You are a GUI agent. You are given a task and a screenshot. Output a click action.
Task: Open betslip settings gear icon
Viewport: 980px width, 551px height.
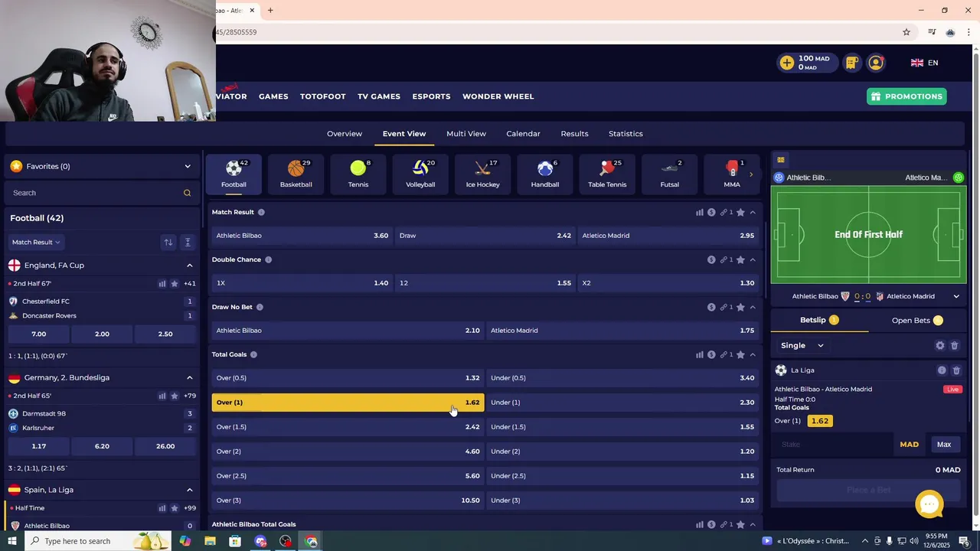pyautogui.click(x=940, y=345)
